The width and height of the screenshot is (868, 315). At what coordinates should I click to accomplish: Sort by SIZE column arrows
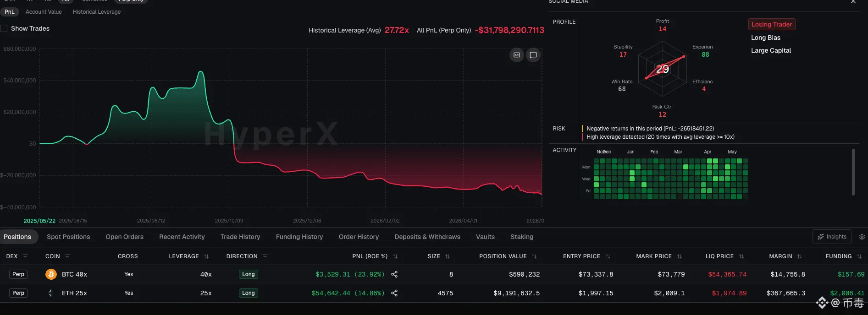point(448,256)
